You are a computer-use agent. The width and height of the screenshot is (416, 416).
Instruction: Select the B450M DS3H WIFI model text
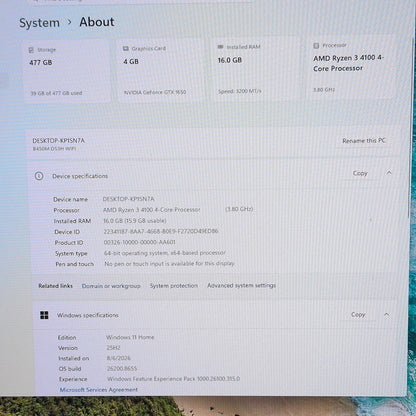(x=54, y=149)
